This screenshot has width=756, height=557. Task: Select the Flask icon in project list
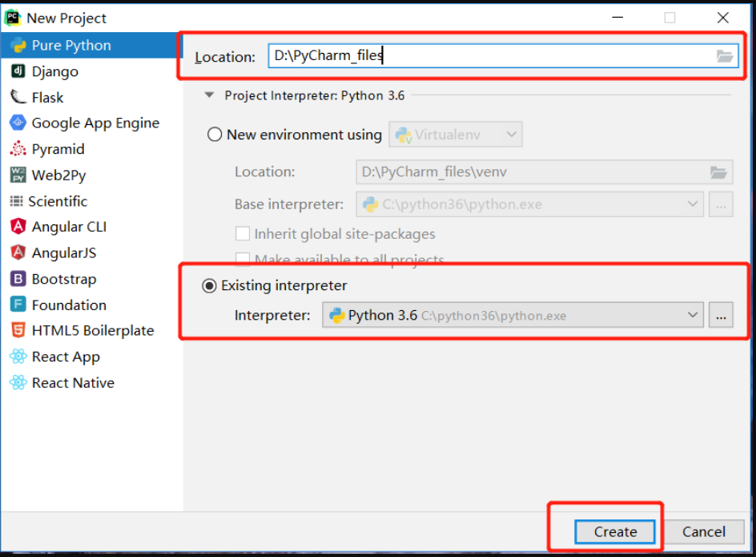[18, 97]
